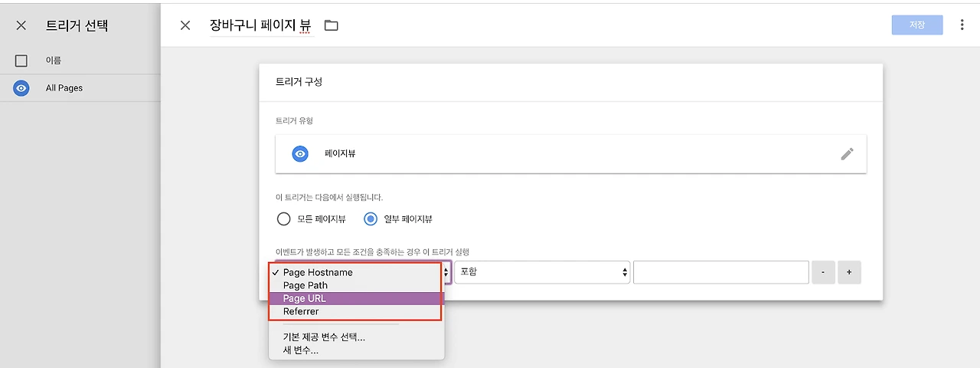Click the 페이지뷰 trigger type text
Image resolution: width=980 pixels, height=368 pixels.
[340, 153]
